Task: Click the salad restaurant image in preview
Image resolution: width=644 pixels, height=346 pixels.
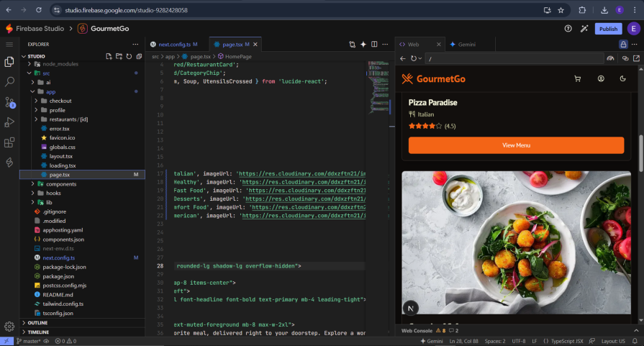Action: pos(516,242)
